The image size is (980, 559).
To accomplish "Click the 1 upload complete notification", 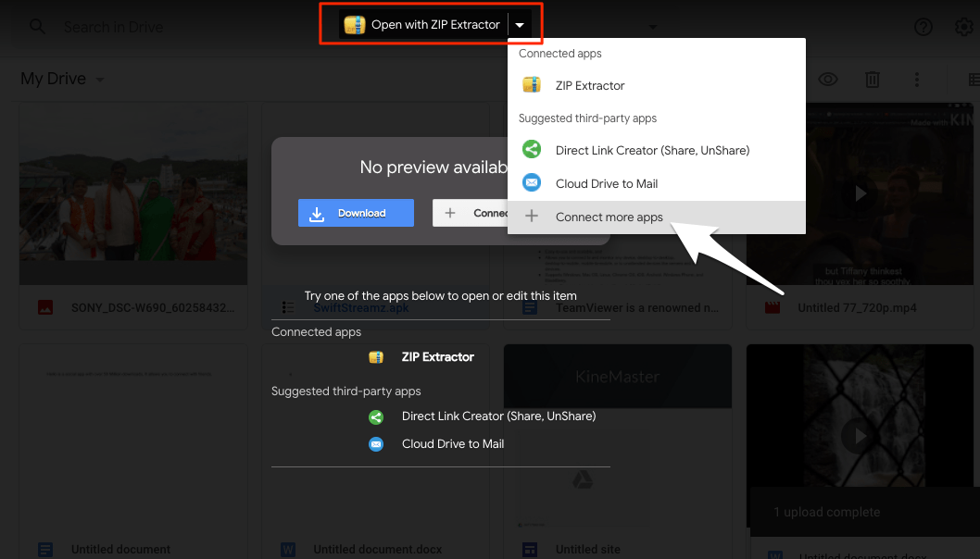I will 865,512.
